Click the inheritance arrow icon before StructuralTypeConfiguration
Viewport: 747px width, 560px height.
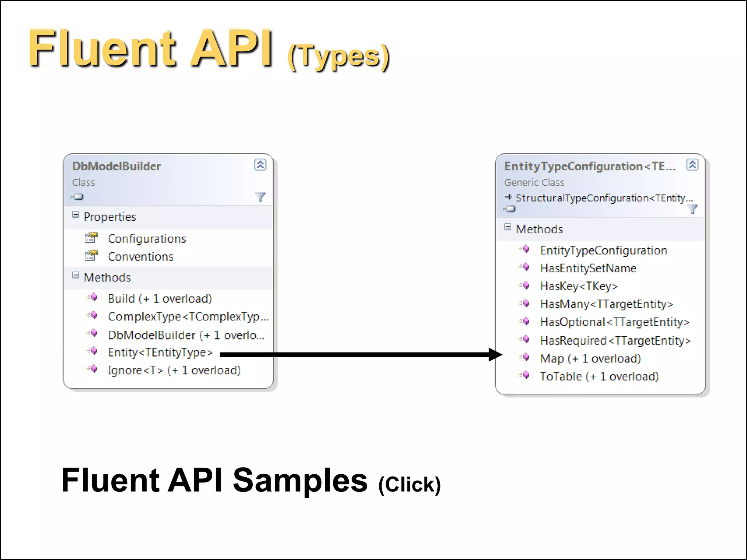pos(508,197)
